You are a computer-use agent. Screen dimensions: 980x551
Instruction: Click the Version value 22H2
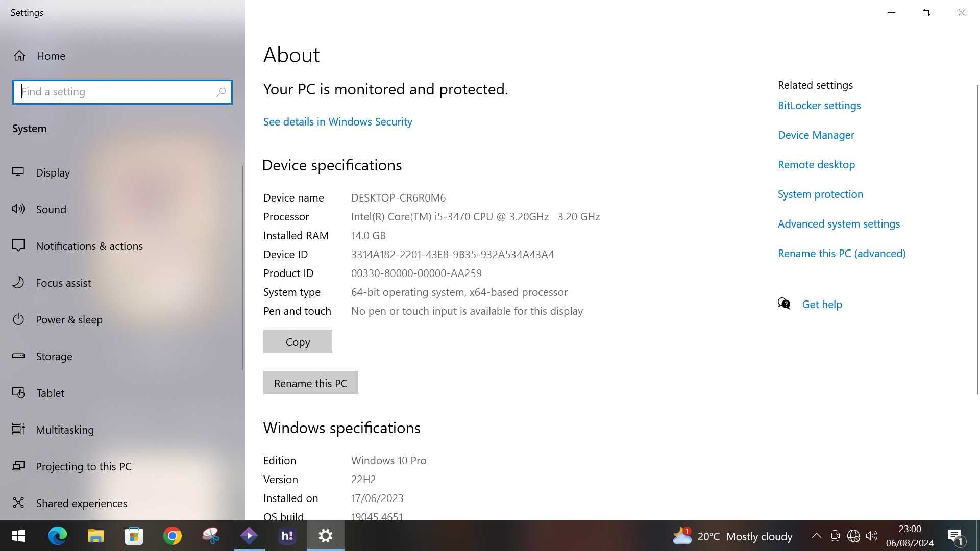pos(363,479)
